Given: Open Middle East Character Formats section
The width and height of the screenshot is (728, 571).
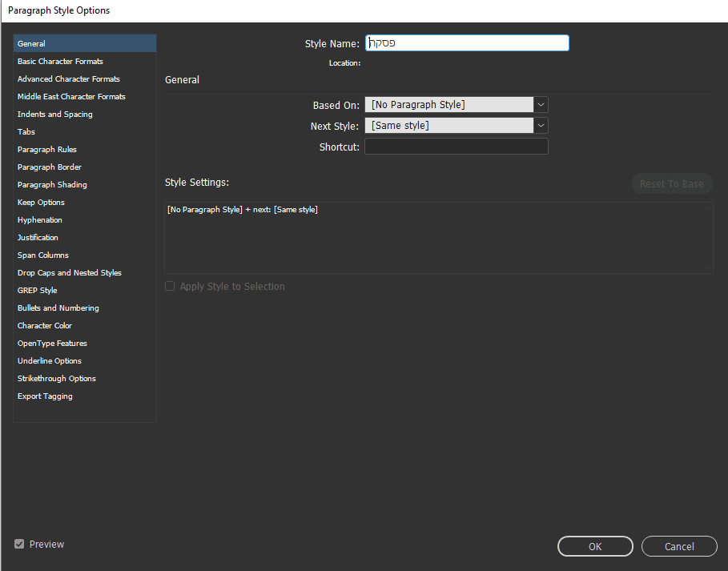Looking at the screenshot, I should pyautogui.click(x=85, y=97).
